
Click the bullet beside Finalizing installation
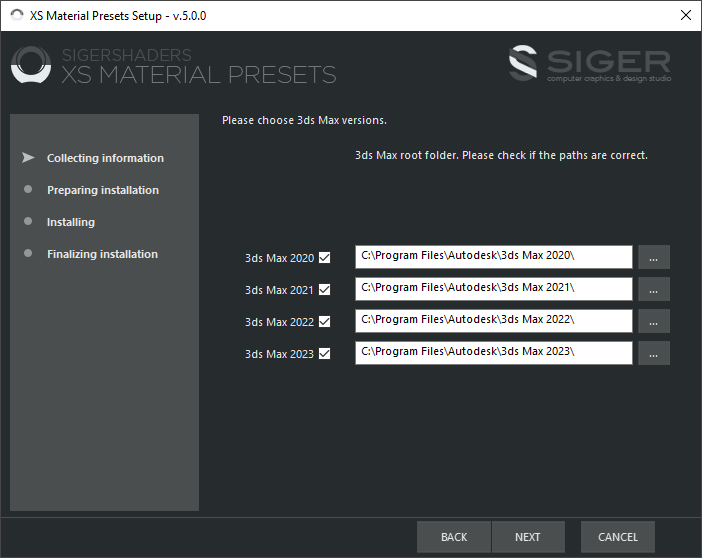(28, 253)
